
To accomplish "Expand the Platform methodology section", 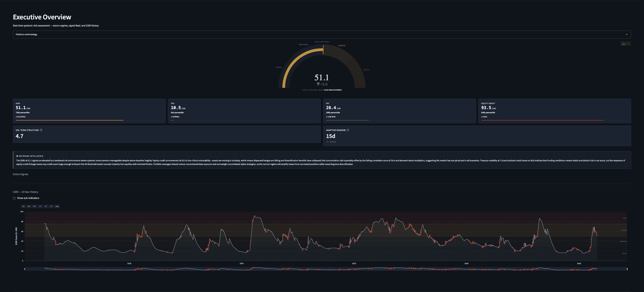I will (26, 34).
